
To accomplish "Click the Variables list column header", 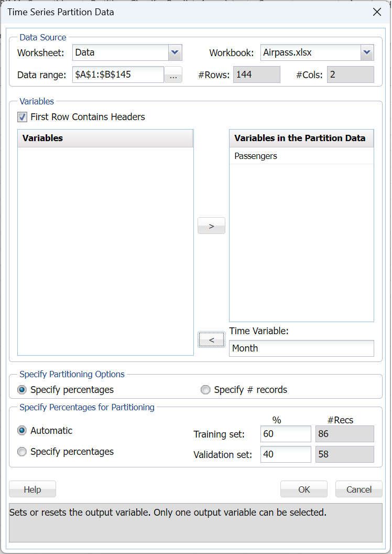I will pyautogui.click(x=105, y=138).
